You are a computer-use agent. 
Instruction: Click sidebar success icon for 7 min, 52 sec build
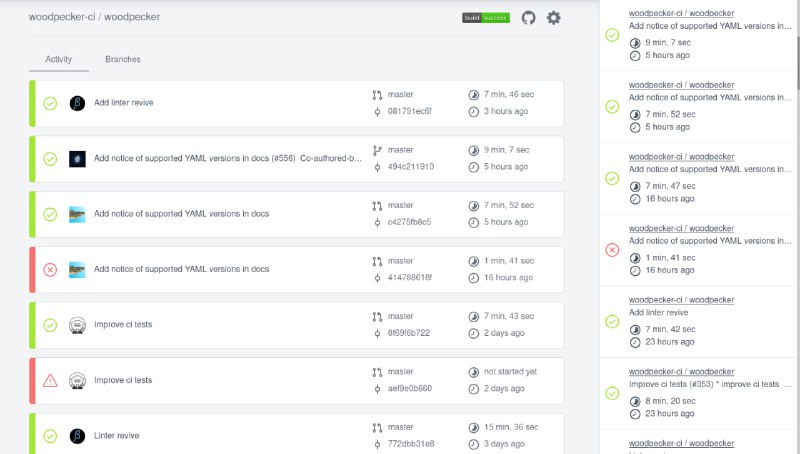click(612, 107)
